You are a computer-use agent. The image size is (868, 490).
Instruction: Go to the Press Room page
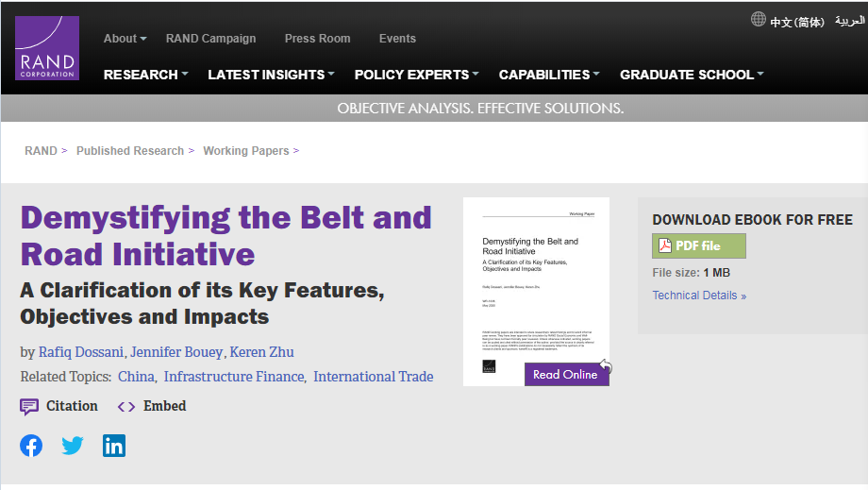[317, 39]
